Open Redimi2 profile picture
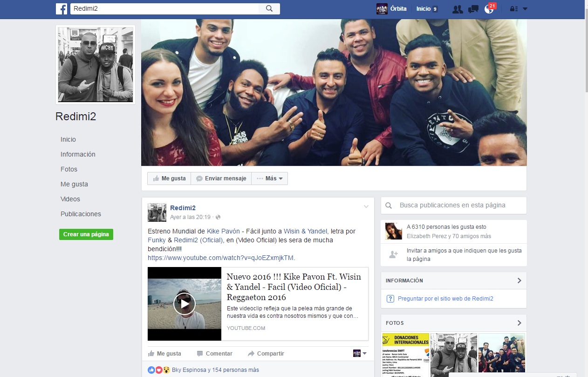This screenshot has height=377, width=588. coord(96,64)
